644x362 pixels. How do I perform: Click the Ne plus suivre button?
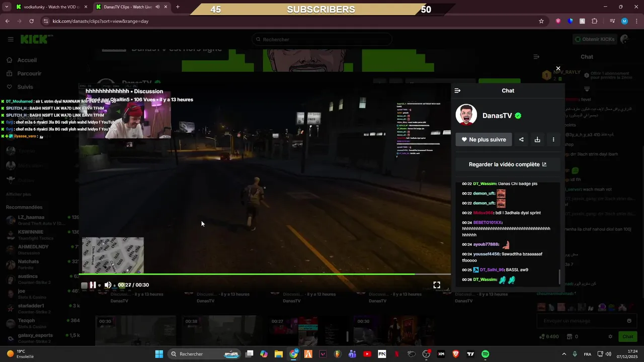tap(484, 140)
